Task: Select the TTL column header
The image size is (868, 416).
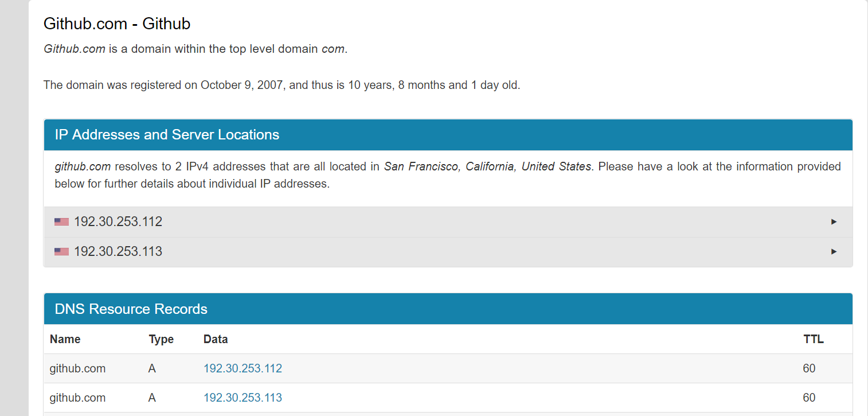Action: point(813,339)
